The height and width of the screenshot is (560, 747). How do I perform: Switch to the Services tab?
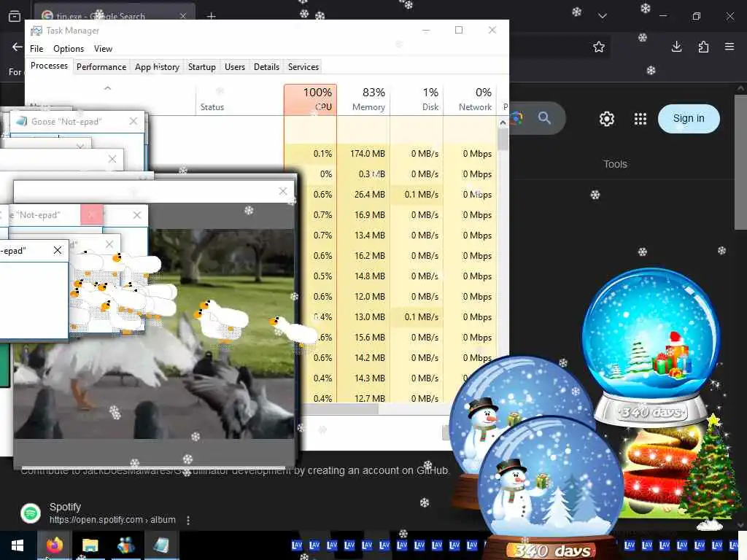tap(303, 67)
